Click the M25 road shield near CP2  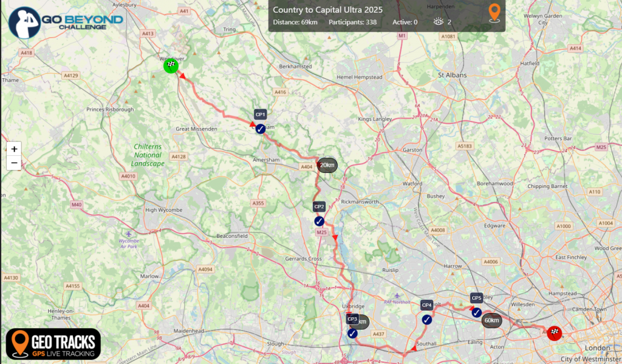pyautogui.click(x=322, y=232)
